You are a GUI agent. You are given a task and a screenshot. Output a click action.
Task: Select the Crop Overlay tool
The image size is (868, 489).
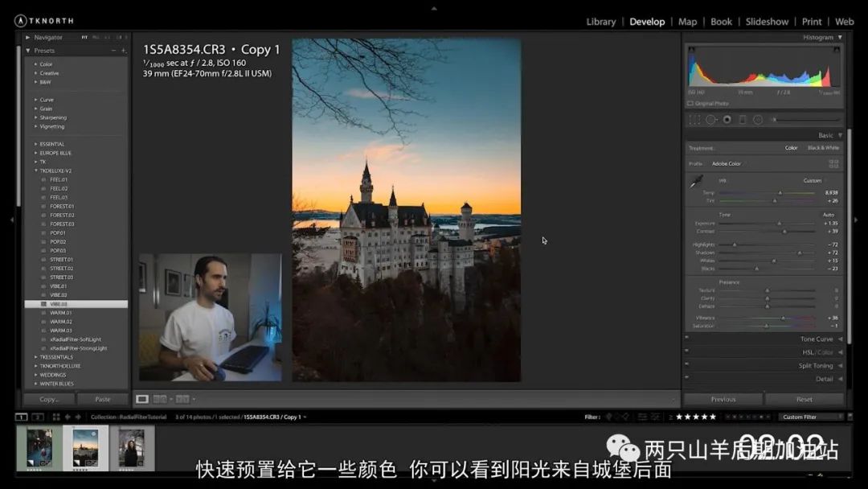[695, 120]
